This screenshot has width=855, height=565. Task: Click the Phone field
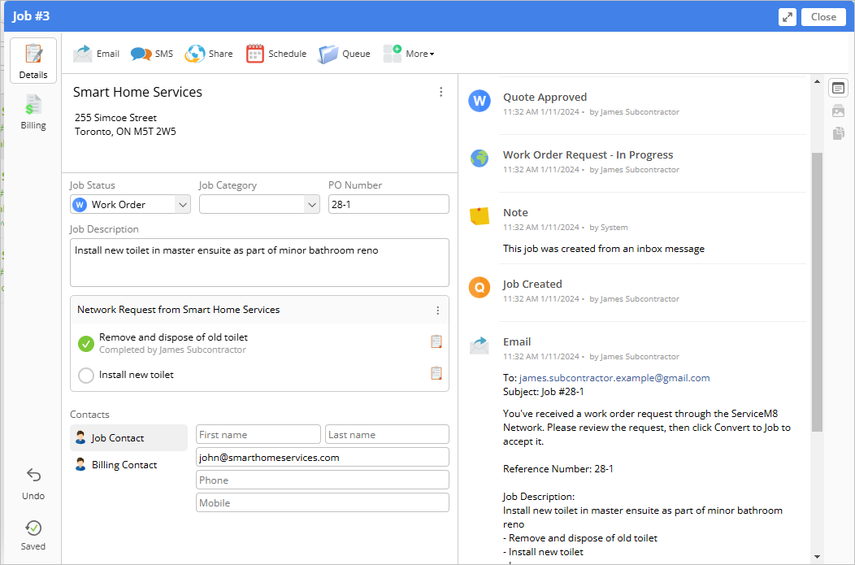(x=323, y=480)
